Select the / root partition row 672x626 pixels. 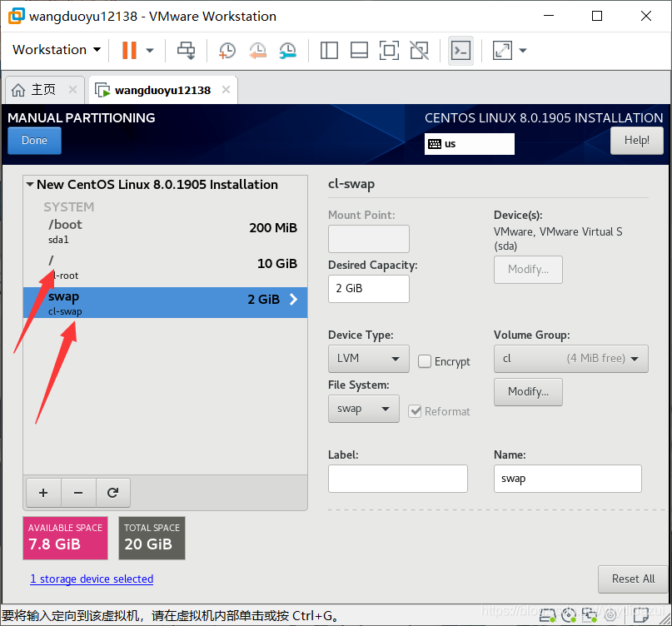[165, 268]
